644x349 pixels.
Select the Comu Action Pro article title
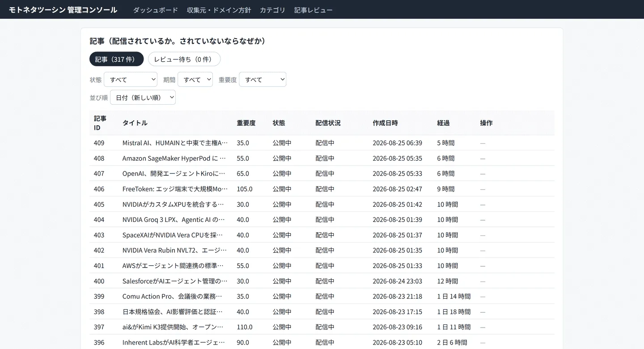[172, 297]
